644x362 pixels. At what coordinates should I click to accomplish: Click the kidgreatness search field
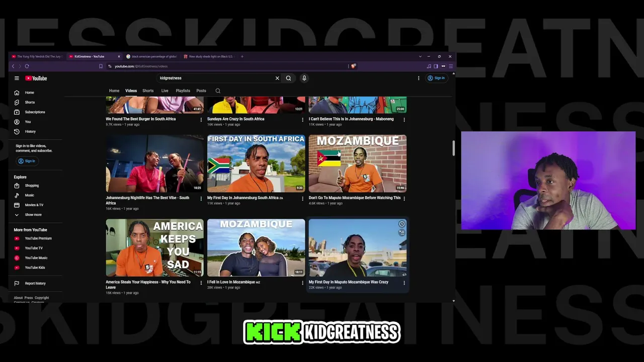(215, 78)
